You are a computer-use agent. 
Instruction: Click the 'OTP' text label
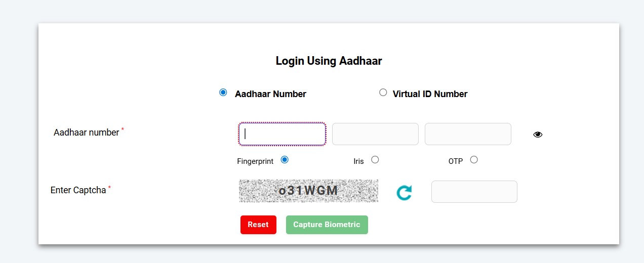coord(456,161)
